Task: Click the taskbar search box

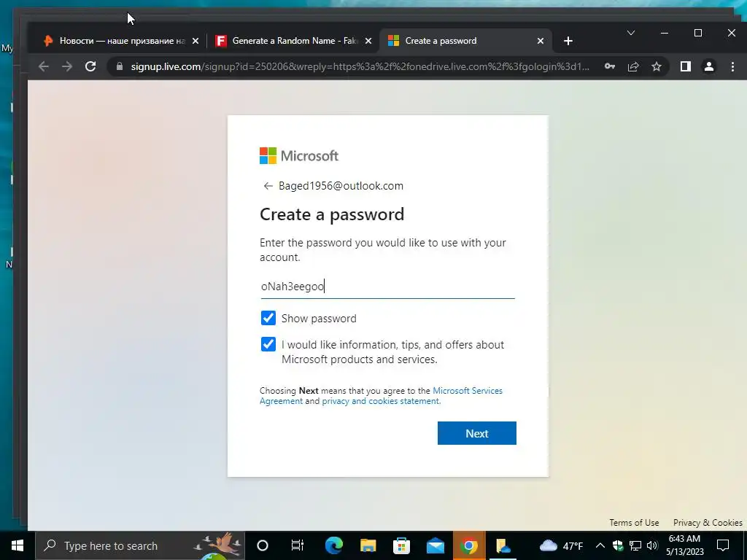Action: [140, 545]
